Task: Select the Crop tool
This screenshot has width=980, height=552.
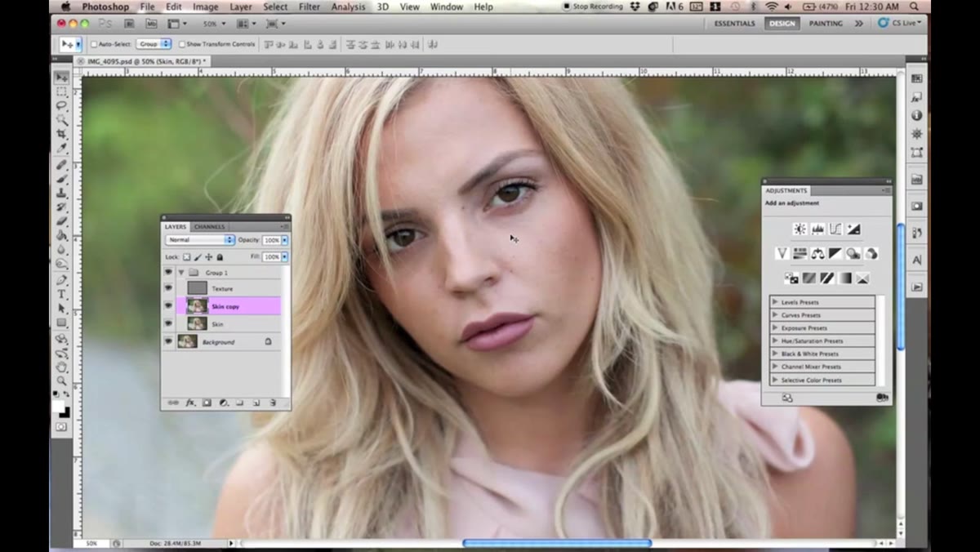Action: point(62,133)
